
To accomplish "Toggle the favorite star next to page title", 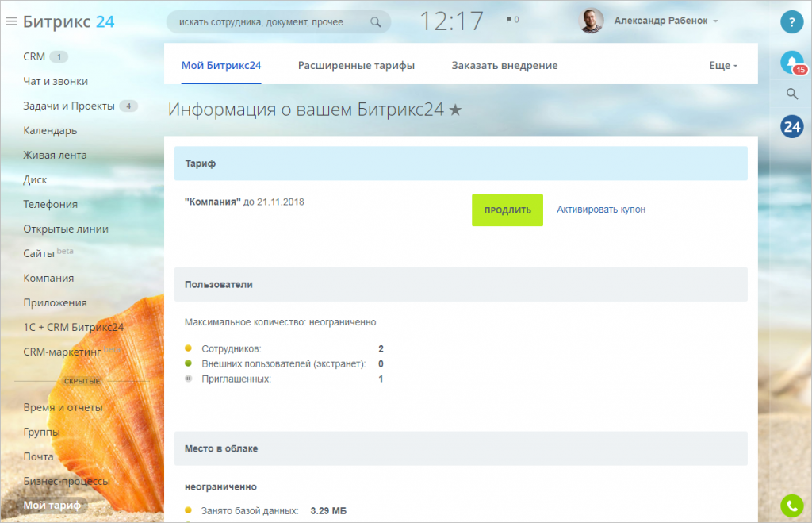I will [455, 110].
